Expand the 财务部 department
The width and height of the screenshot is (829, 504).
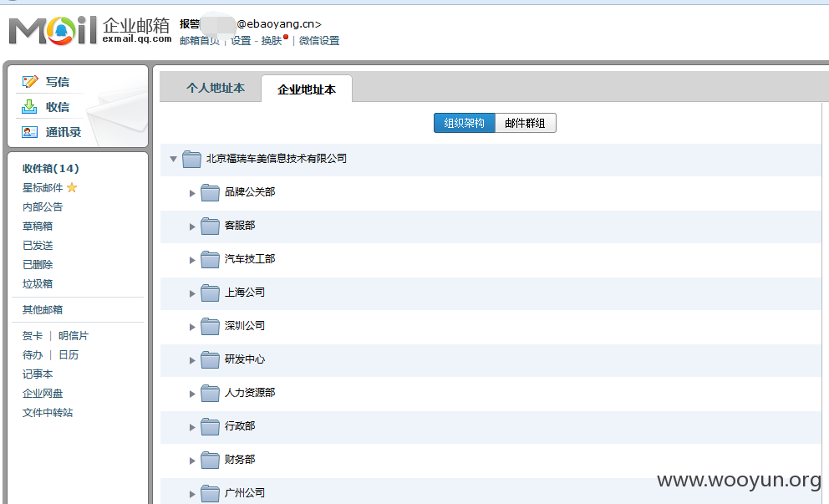pos(192,461)
